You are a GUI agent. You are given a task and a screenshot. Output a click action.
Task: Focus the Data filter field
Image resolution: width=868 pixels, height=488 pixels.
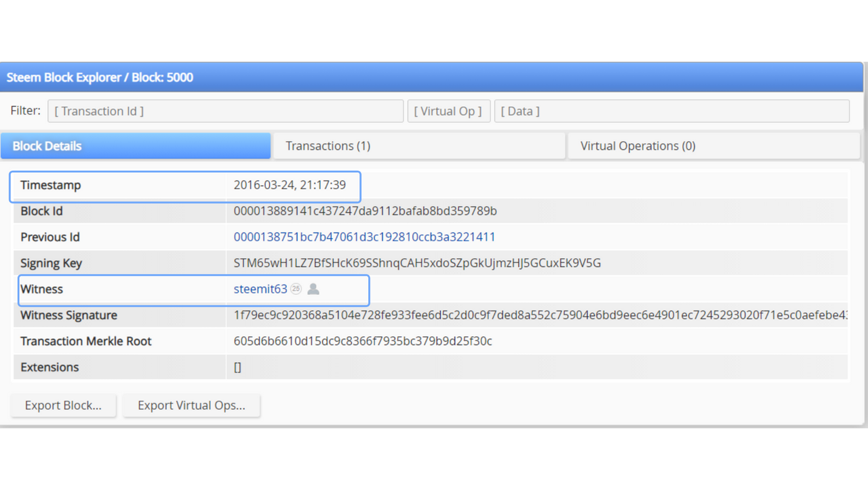coord(672,111)
